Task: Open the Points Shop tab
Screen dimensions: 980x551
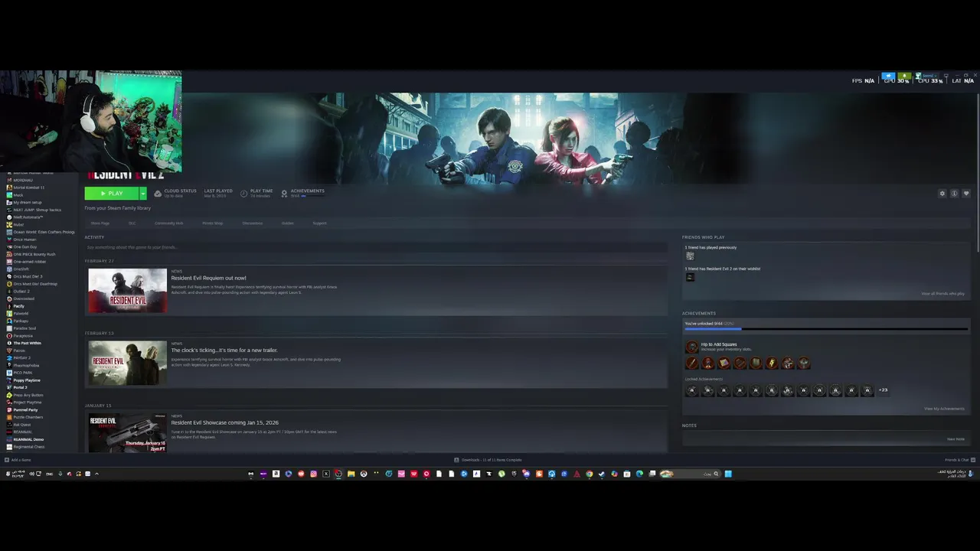Action: [212, 223]
